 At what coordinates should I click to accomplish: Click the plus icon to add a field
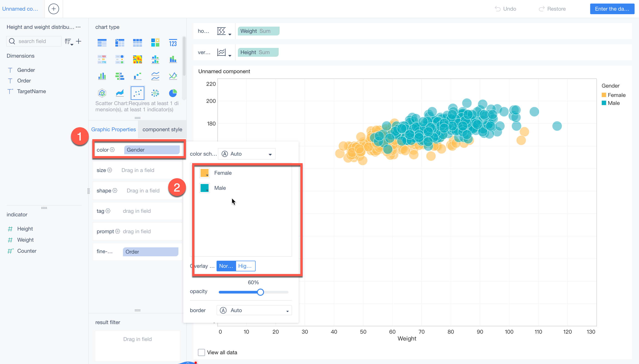click(x=79, y=41)
